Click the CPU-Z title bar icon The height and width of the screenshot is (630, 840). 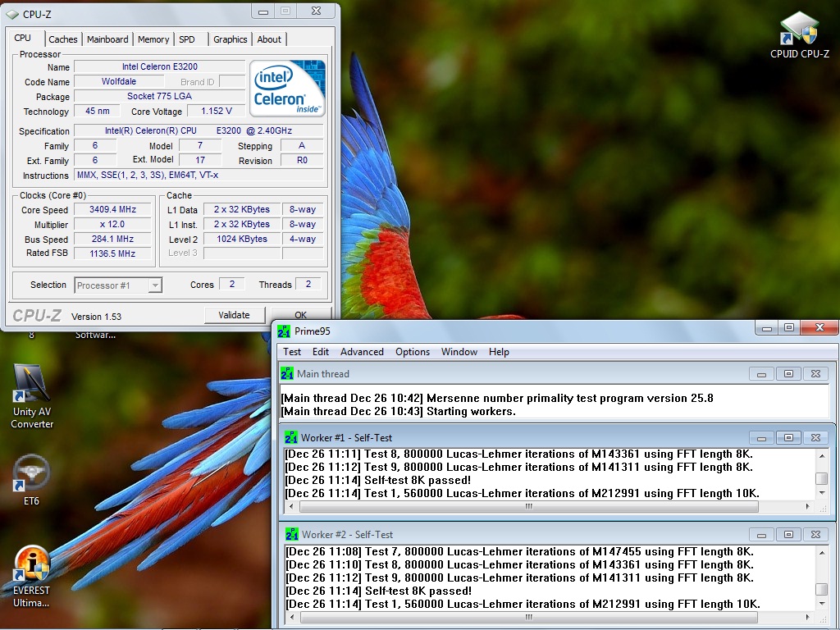point(12,14)
